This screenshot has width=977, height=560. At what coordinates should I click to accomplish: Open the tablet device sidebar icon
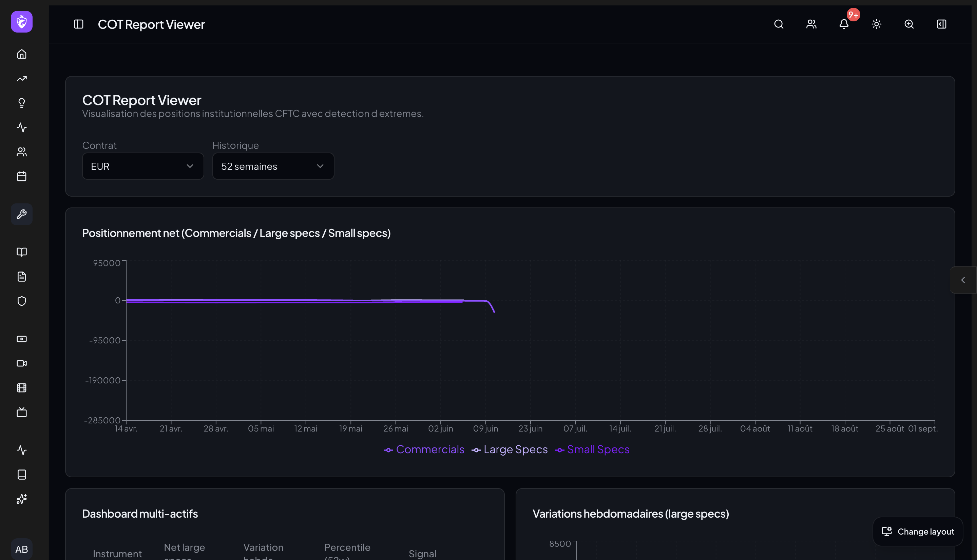[22, 475]
